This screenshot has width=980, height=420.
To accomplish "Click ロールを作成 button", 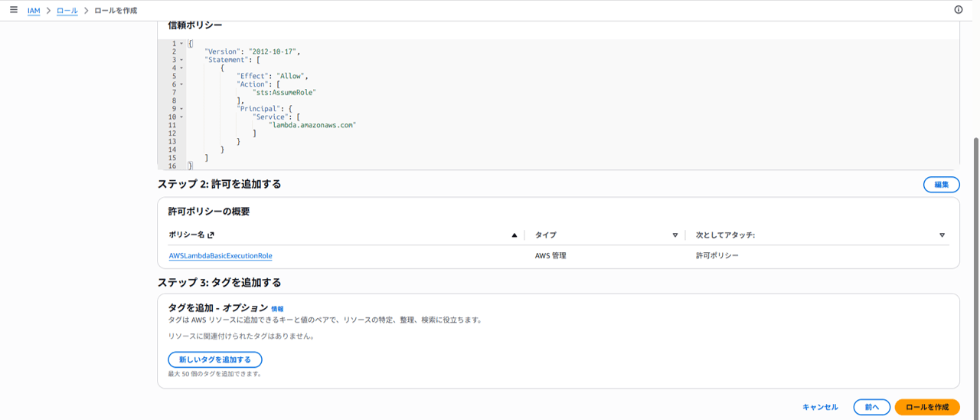I will [927, 408].
